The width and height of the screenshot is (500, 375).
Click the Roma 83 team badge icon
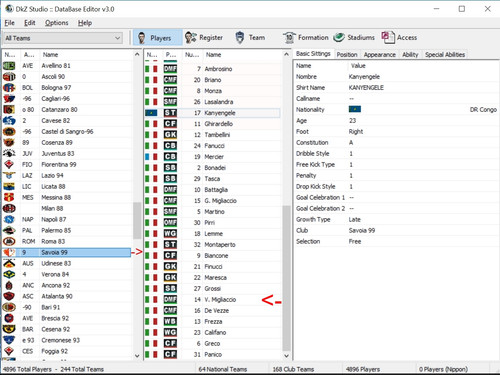(9, 242)
